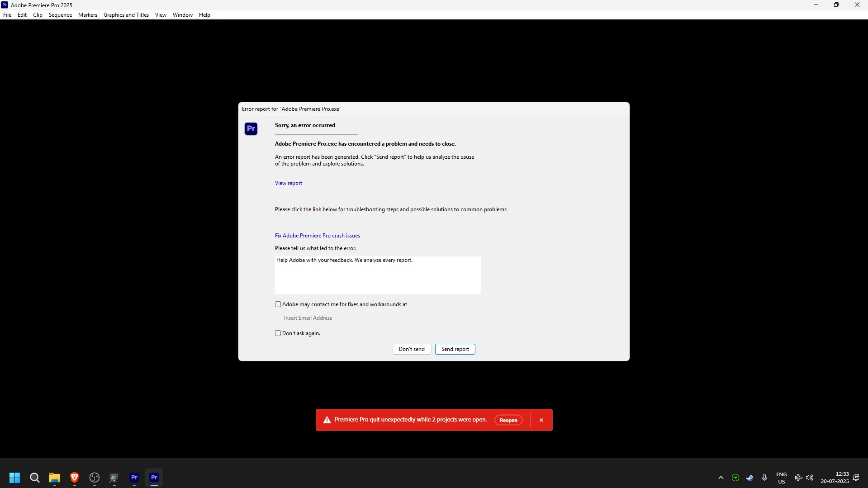This screenshot has height=488, width=868.
Task: Click the microphone tray icon
Action: click(764, 478)
